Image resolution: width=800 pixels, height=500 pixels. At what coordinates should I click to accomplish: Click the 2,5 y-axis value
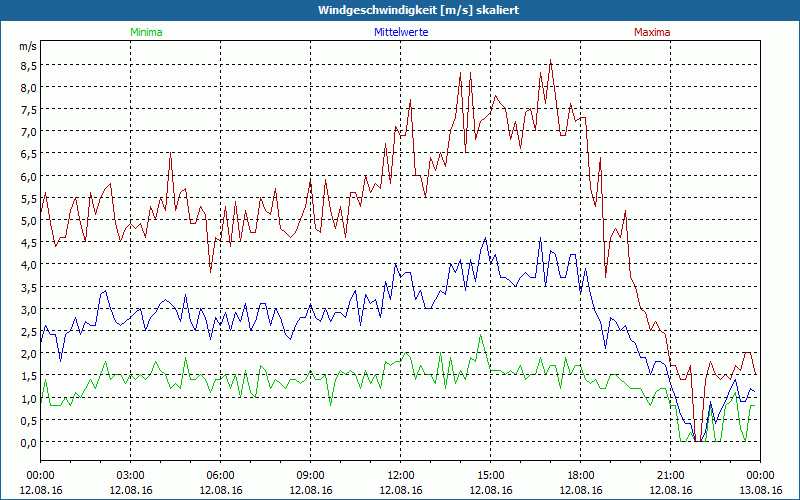coord(29,332)
